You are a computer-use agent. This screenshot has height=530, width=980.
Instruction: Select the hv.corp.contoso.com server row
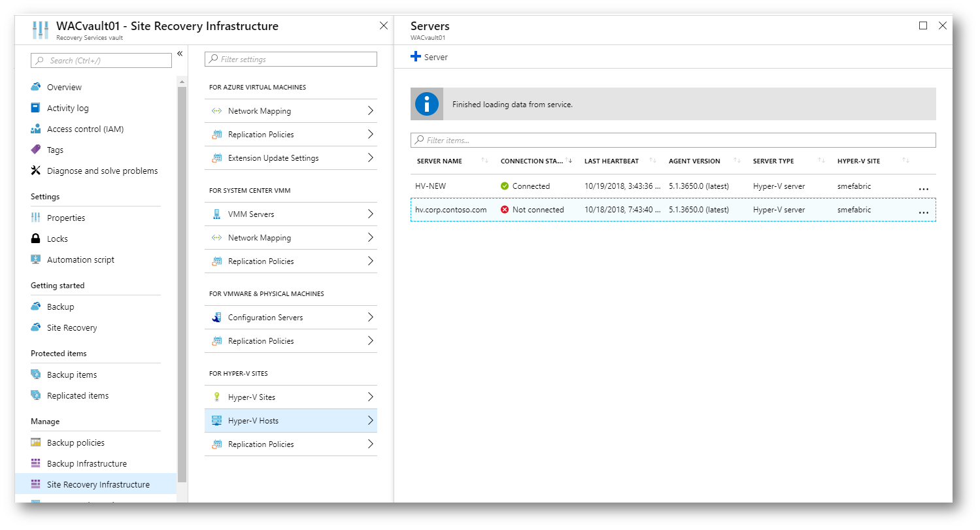(x=673, y=210)
